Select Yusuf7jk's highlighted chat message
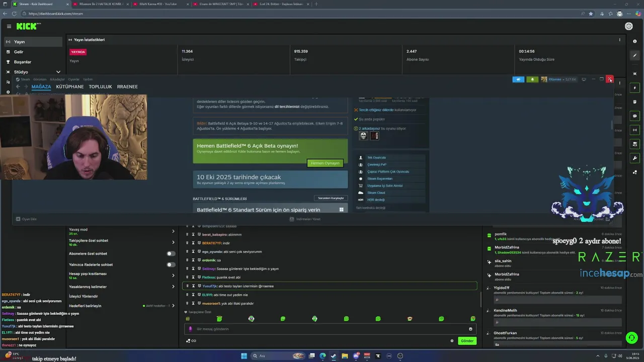The width and height of the screenshot is (644, 362). 330,286
